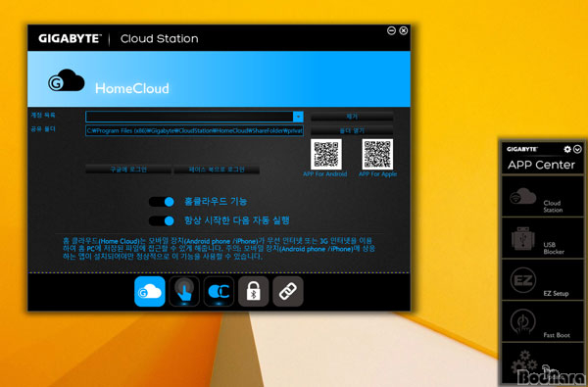Select the HomeCloud tab icon

point(150,291)
